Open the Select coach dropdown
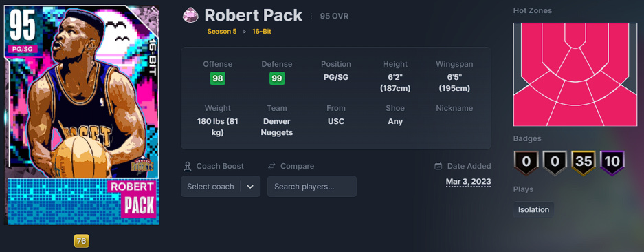The height and width of the screenshot is (252, 644). tap(221, 187)
